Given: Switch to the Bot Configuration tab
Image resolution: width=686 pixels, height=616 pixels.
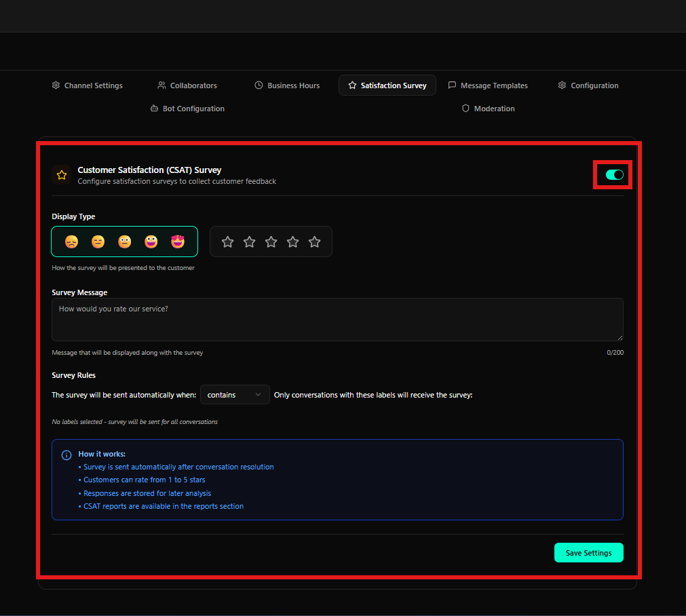Looking at the screenshot, I should click(187, 109).
